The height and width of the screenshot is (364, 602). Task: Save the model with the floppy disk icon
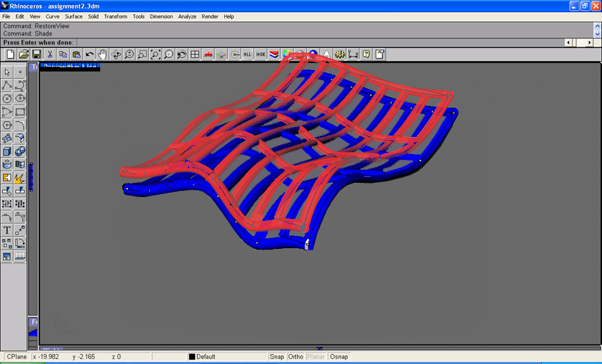37,54
